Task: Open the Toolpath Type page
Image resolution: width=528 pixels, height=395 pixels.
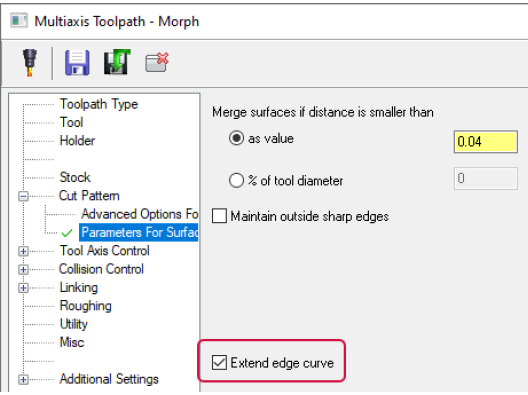Action: (99, 104)
